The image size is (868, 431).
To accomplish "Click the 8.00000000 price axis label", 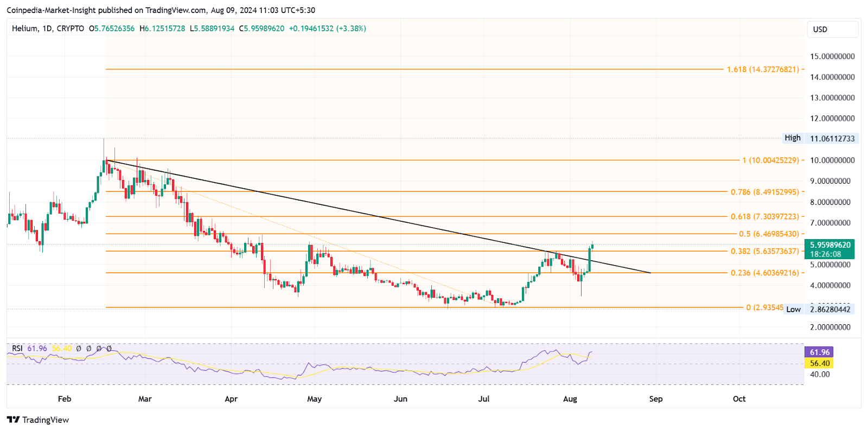I will [831, 202].
